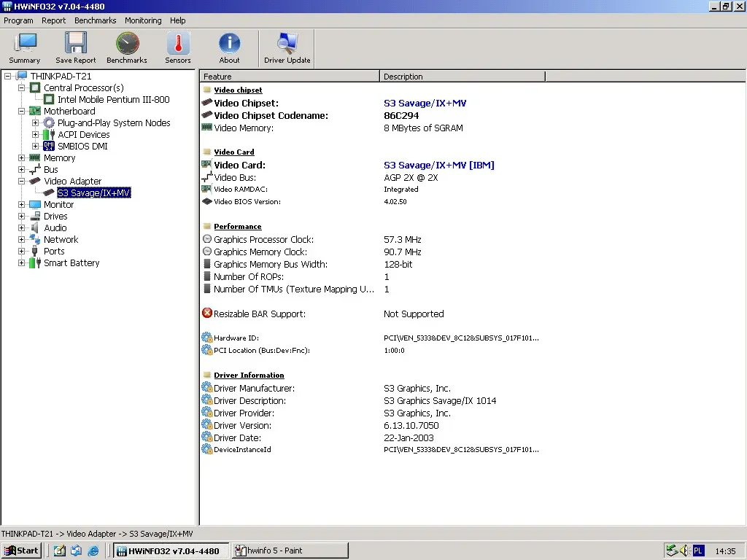Click the PL language indicator in tray

[698, 551]
